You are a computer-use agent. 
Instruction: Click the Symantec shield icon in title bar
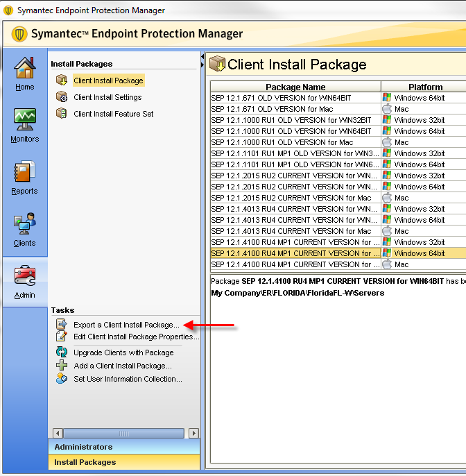[8, 10]
